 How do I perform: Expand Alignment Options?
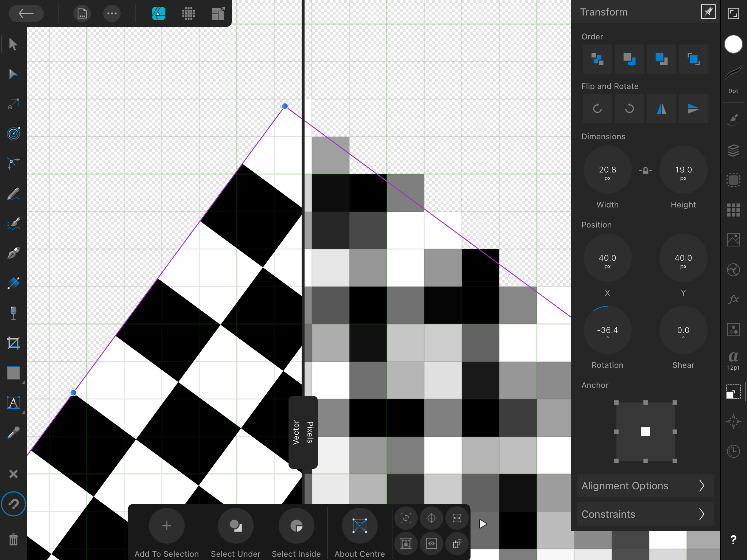coord(645,486)
